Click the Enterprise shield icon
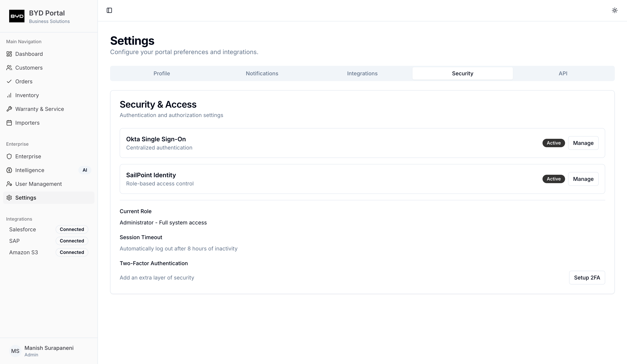The width and height of the screenshot is (627, 364). click(9, 157)
